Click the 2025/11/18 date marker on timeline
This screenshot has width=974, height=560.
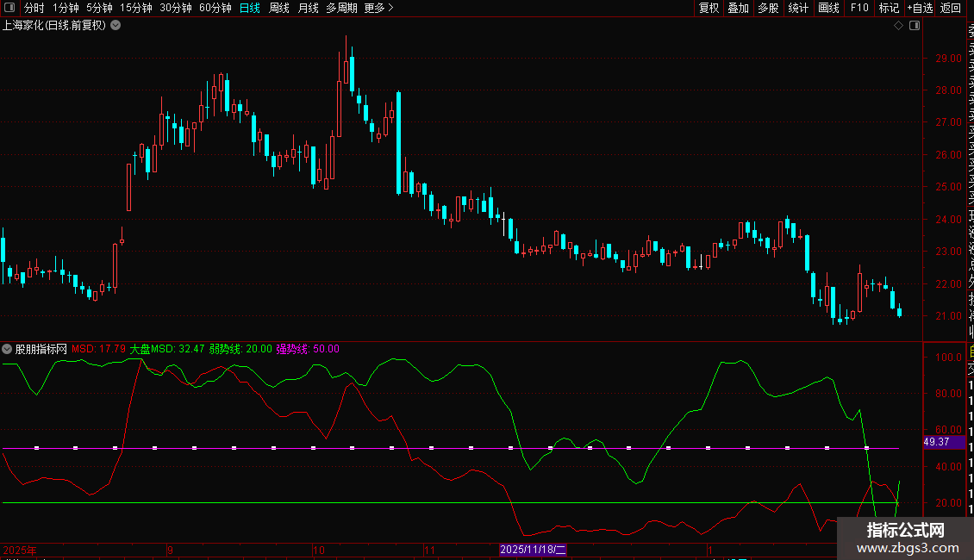[x=533, y=549]
